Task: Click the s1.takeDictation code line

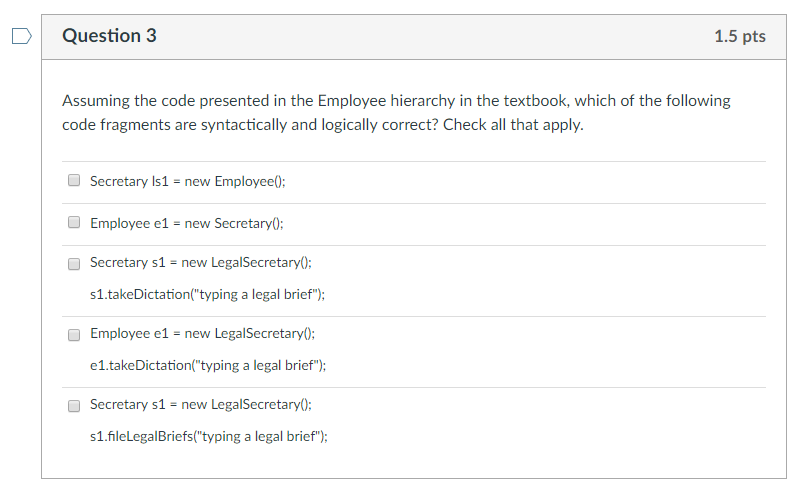Action: [207, 294]
